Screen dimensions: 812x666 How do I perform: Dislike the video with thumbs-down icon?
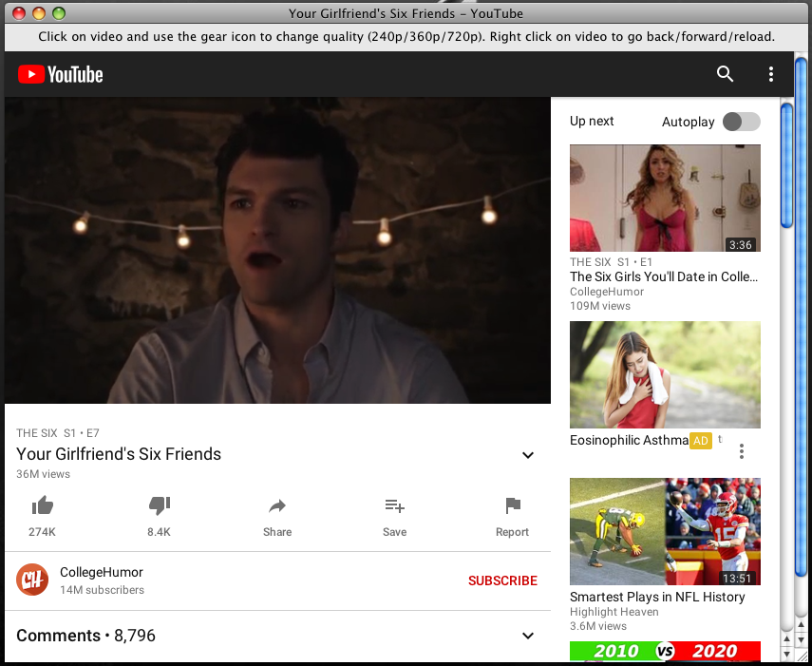[x=160, y=505]
